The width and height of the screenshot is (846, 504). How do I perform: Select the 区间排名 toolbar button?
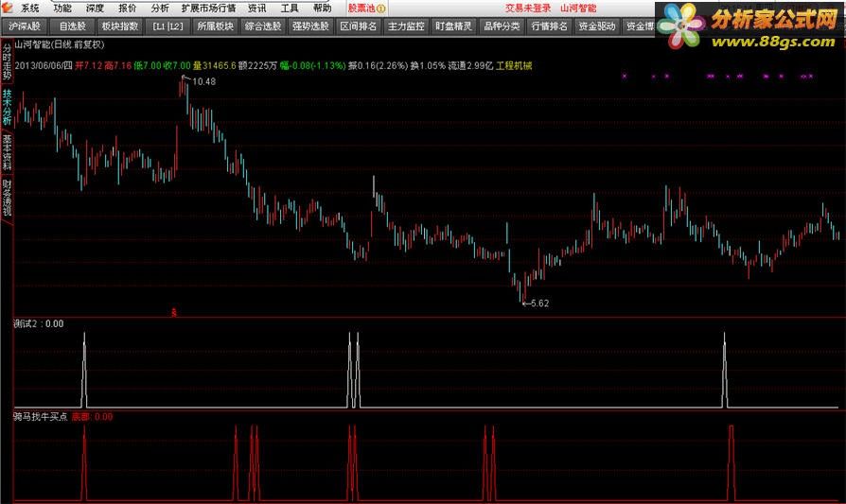359,26
